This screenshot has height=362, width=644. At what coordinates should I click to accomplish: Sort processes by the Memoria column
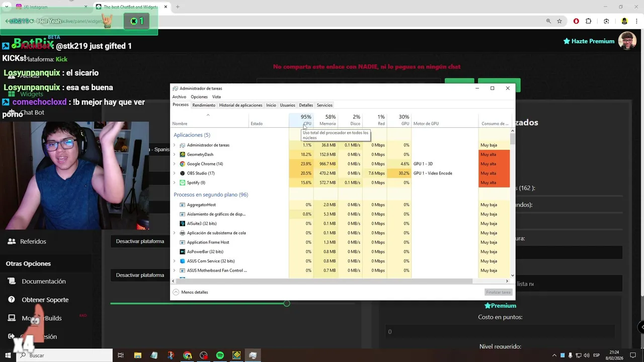pyautogui.click(x=326, y=120)
